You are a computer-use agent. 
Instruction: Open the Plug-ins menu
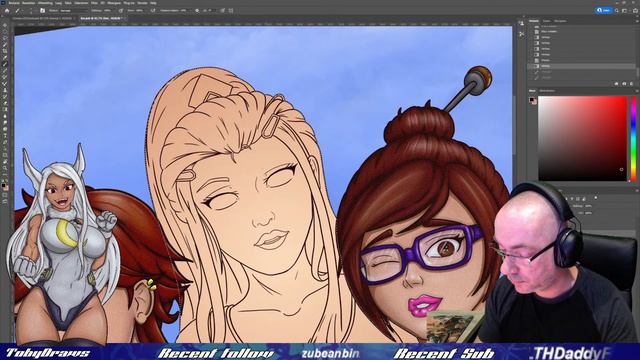click(129, 3)
